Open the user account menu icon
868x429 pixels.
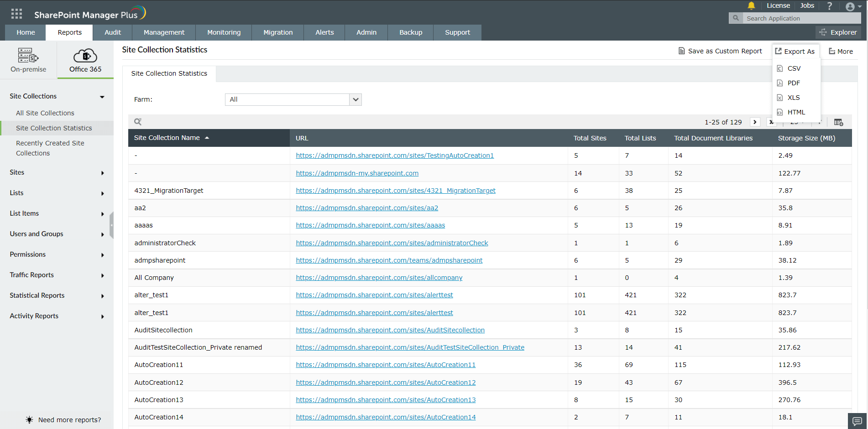pyautogui.click(x=851, y=6)
